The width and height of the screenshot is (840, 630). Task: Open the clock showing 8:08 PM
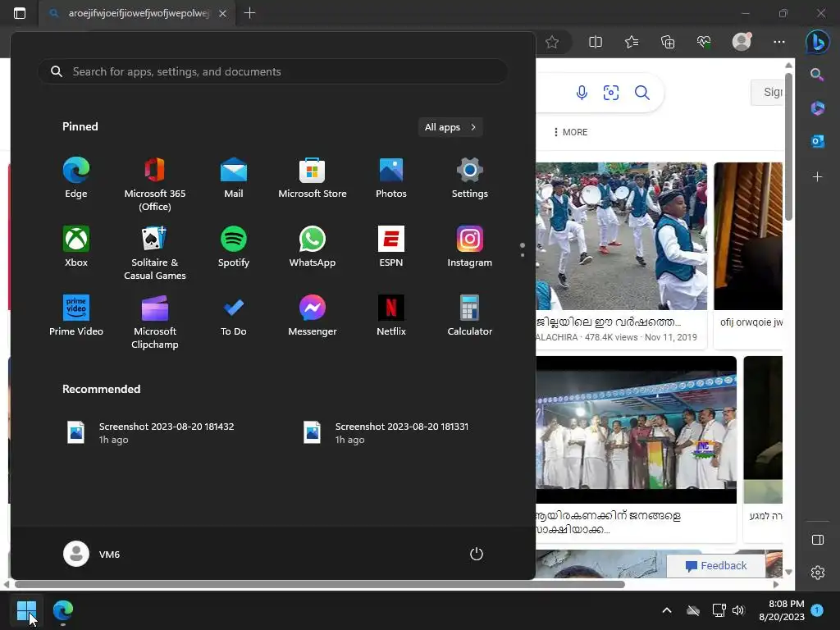pyautogui.click(x=782, y=610)
